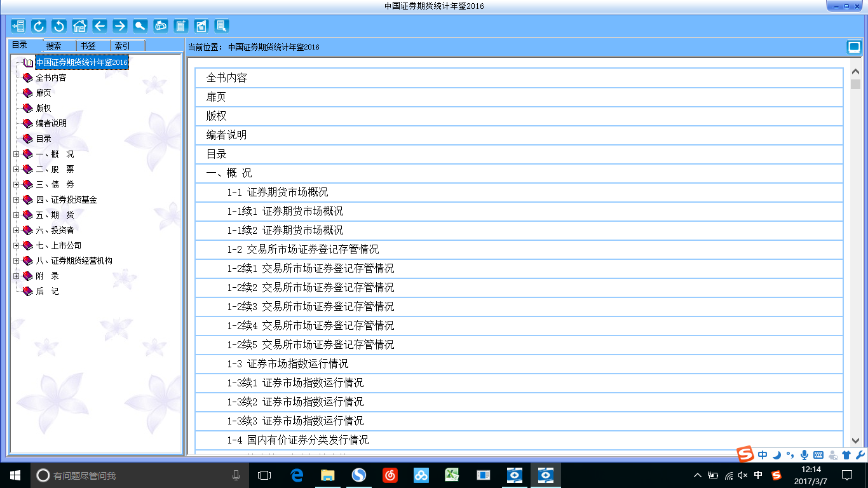Click the Task View taskbar button
The height and width of the screenshot is (488, 868).
tap(264, 475)
